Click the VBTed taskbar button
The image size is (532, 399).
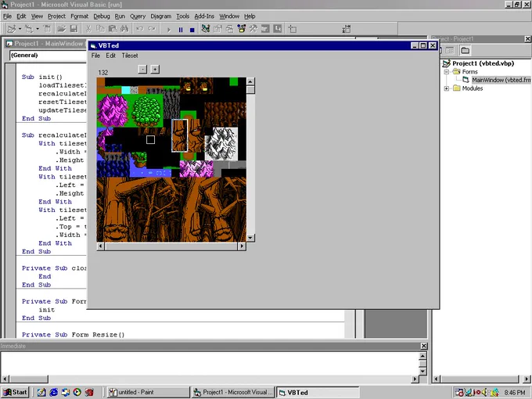coord(318,392)
